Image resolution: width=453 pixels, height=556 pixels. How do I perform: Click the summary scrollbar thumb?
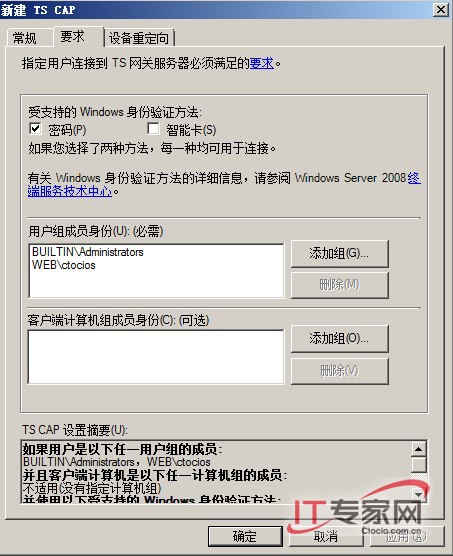pyautogui.click(x=419, y=465)
